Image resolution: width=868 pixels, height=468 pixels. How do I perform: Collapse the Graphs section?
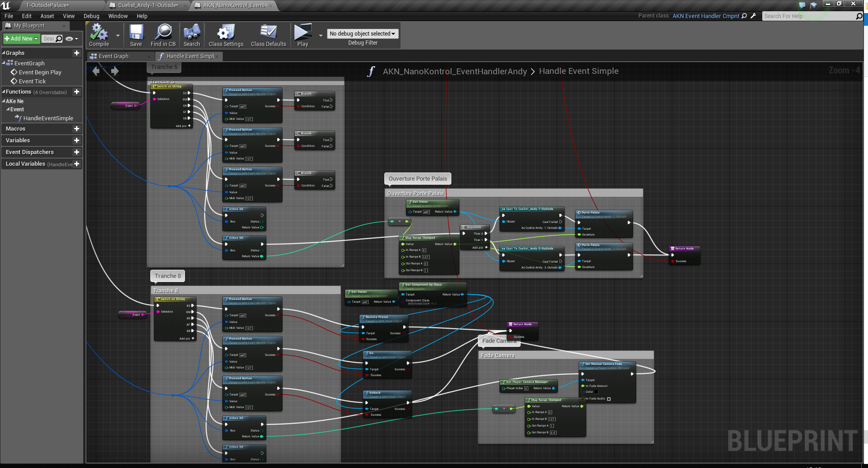[x=4, y=53]
